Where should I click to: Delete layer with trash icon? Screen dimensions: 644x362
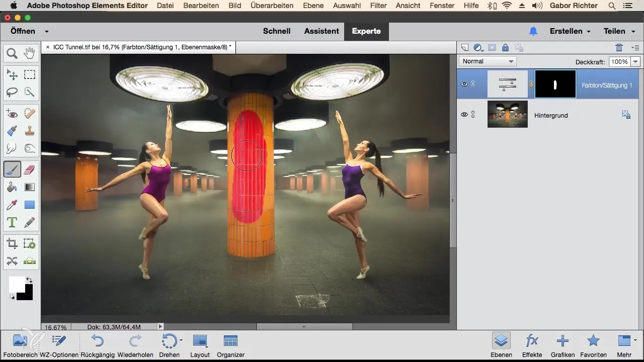(x=619, y=48)
